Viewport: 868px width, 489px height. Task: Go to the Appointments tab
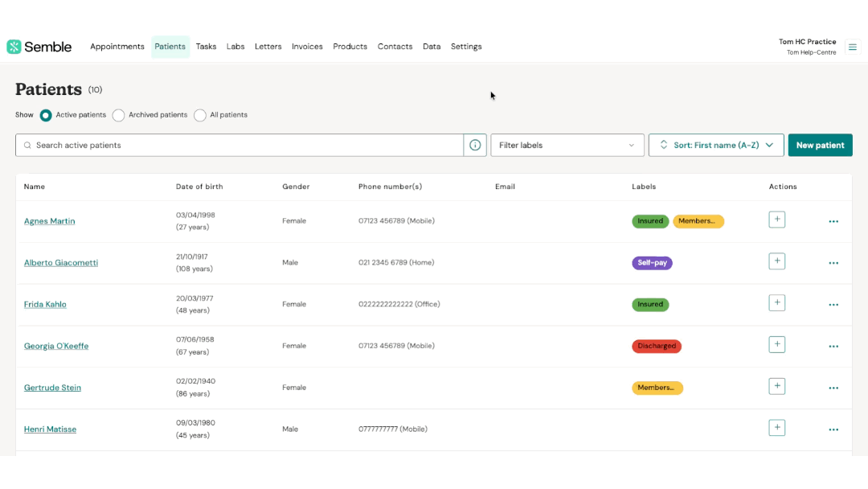click(117, 47)
